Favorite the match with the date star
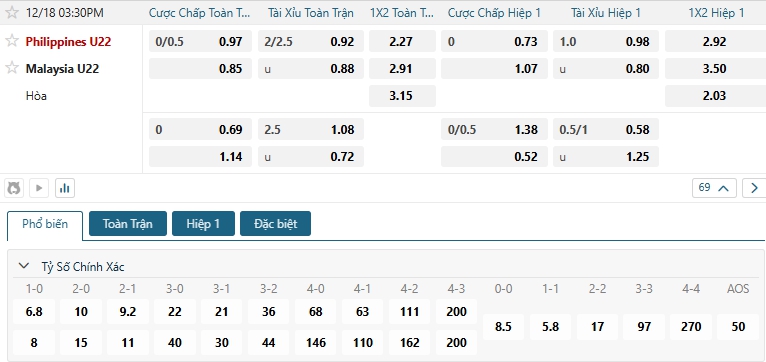Screen dimensions: 766x362 coord(11,13)
